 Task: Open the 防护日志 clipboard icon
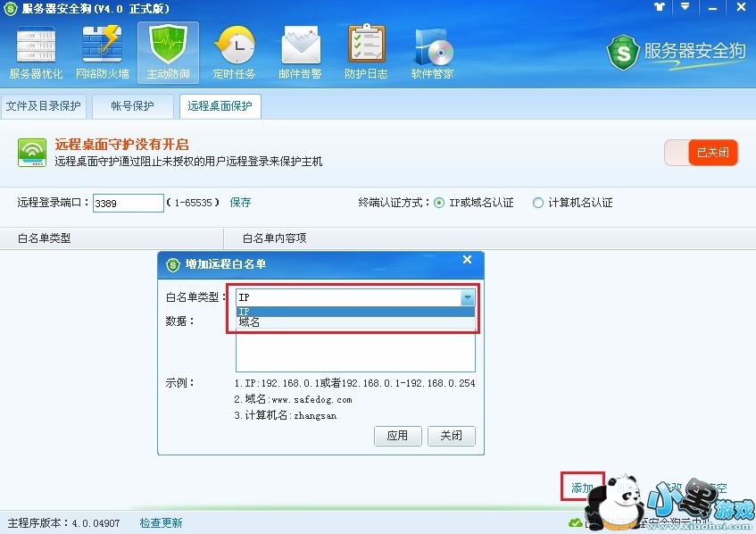point(367,53)
